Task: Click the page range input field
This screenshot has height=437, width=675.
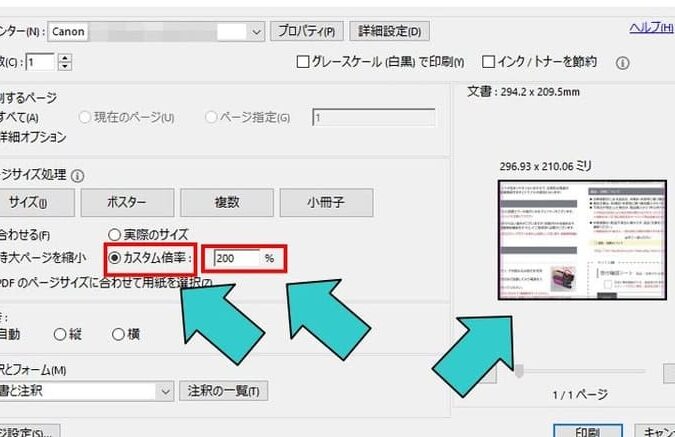Action: pyautogui.click(x=374, y=117)
